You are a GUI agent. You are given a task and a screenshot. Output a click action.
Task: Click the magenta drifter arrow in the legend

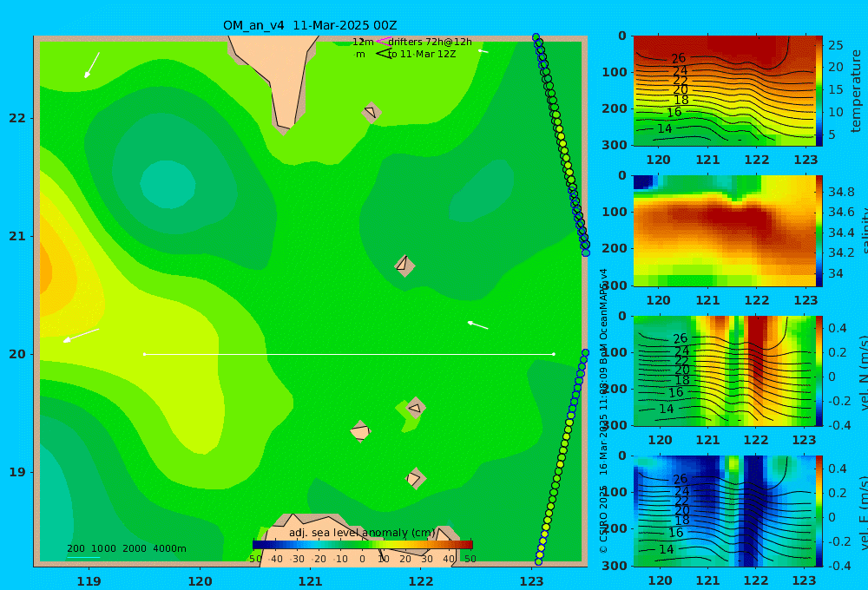(x=383, y=41)
